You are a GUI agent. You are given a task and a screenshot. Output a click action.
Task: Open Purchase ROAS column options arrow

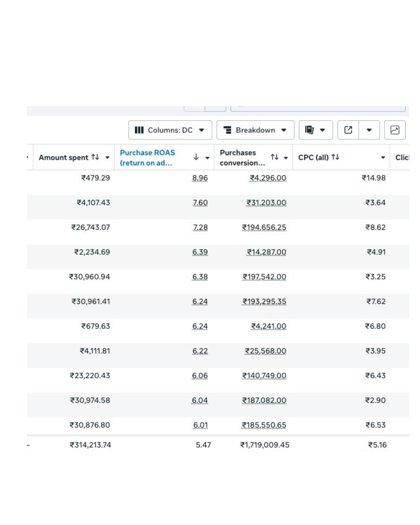[x=207, y=158]
